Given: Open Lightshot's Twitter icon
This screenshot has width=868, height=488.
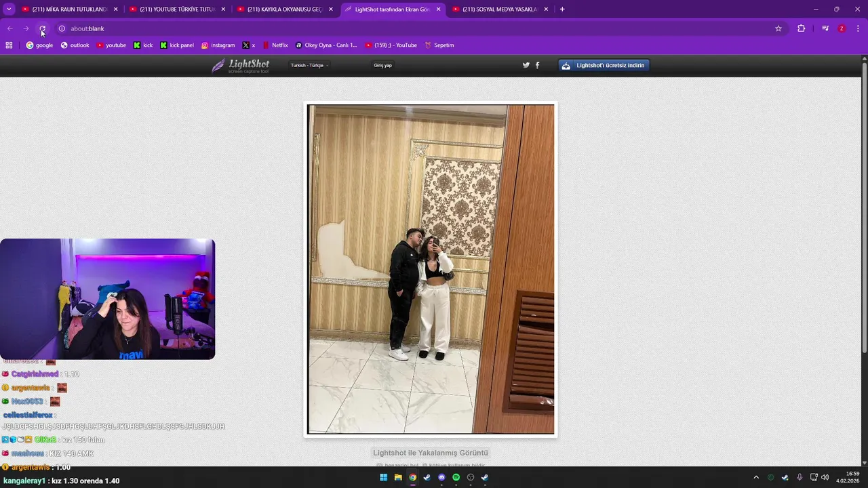Looking at the screenshot, I should 526,65.
